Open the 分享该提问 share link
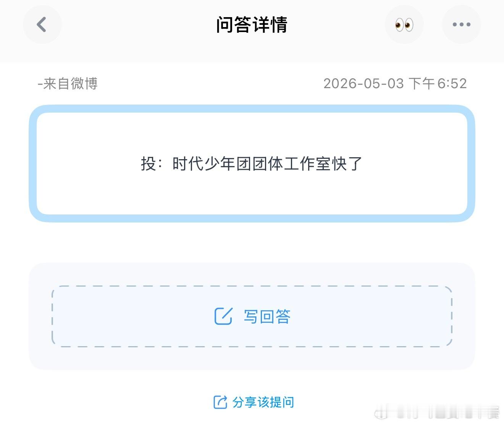 pos(254,402)
